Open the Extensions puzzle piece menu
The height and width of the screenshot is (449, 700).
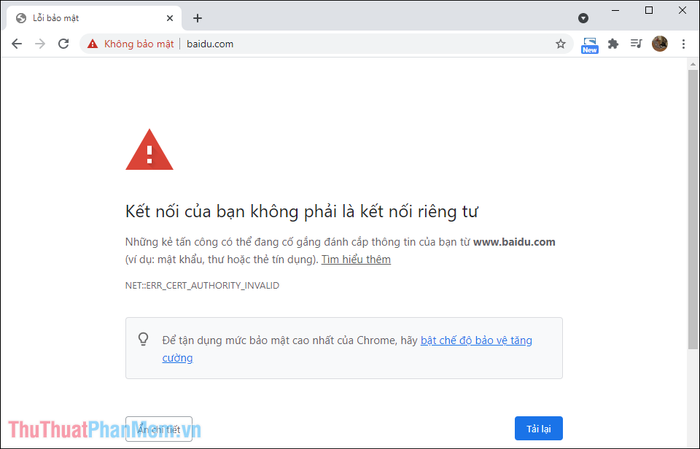[x=613, y=44]
